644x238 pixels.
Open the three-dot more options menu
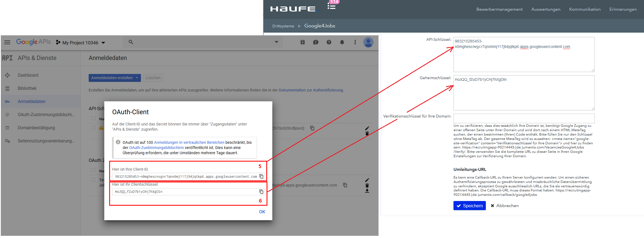(x=355, y=42)
